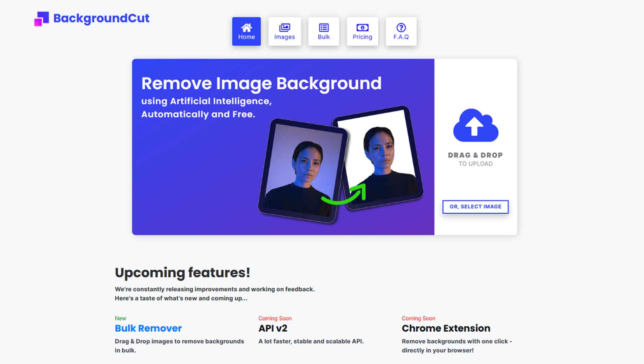
Task: Open the Bulk Remover feature link
Action: coord(148,328)
